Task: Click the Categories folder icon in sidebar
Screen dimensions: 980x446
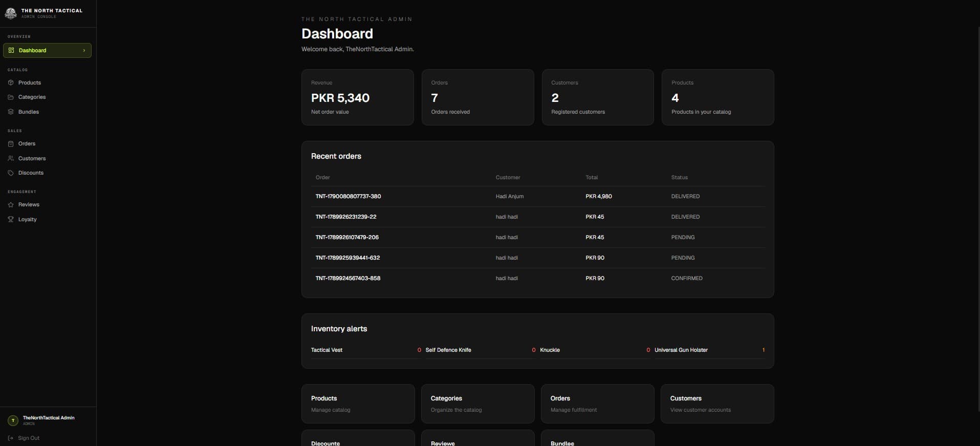Action: coord(11,97)
